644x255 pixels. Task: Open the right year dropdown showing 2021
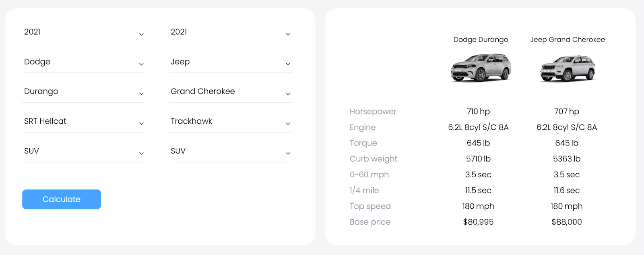click(x=230, y=32)
